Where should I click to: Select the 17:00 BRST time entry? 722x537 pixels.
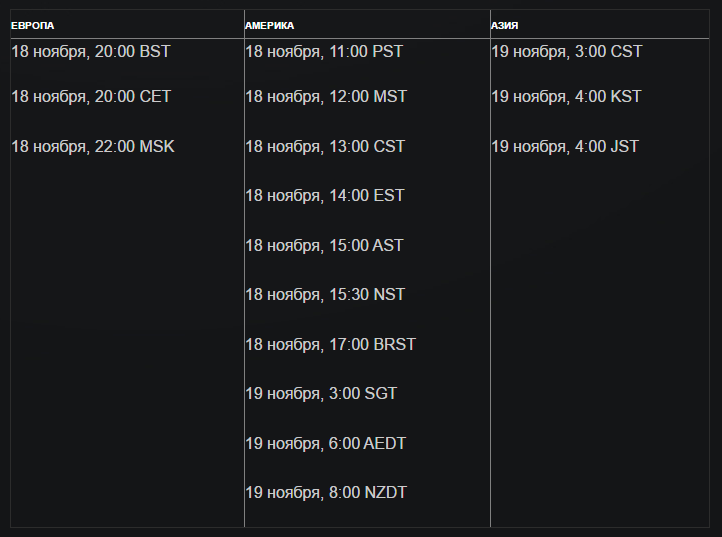(330, 345)
